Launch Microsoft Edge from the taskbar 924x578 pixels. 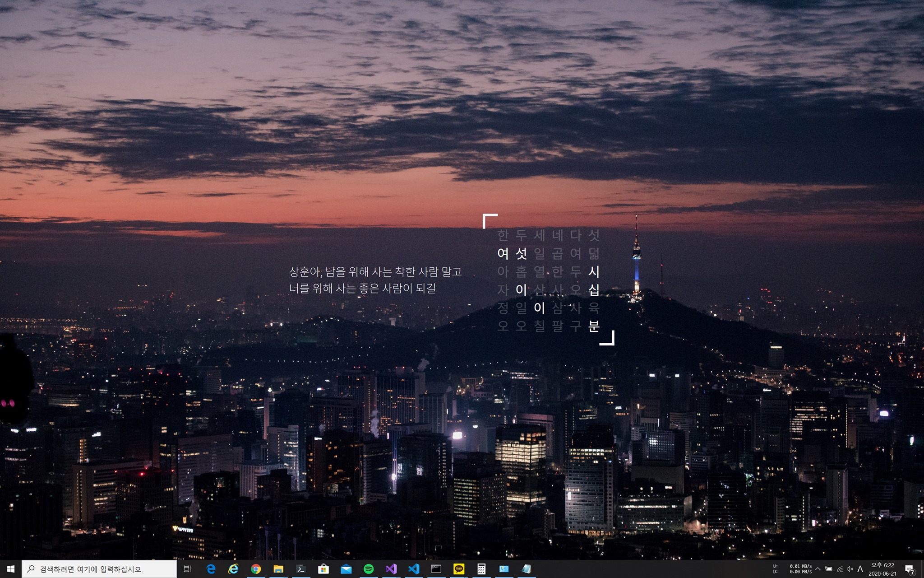(211, 569)
